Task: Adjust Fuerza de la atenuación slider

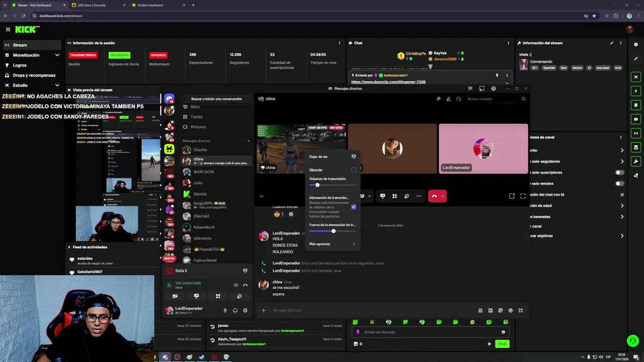Action: click(x=333, y=231)
